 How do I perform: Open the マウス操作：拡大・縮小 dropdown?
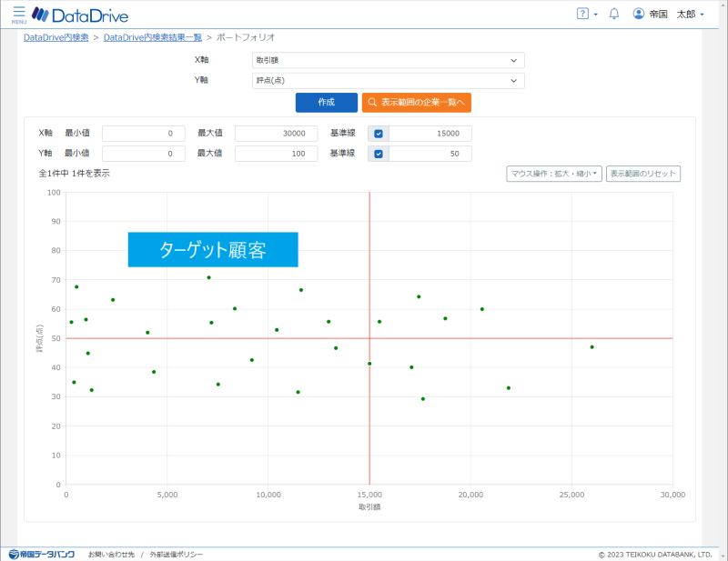pos(554,174)
